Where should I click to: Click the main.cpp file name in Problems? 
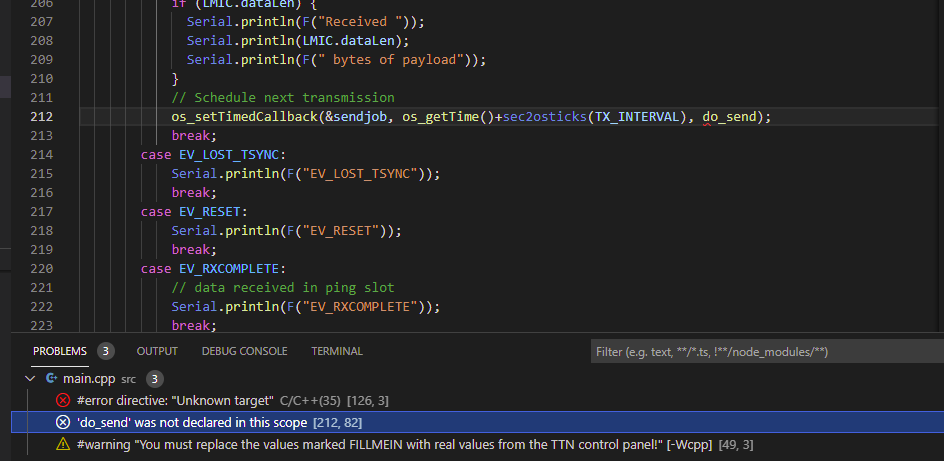[x=91, y=379]
